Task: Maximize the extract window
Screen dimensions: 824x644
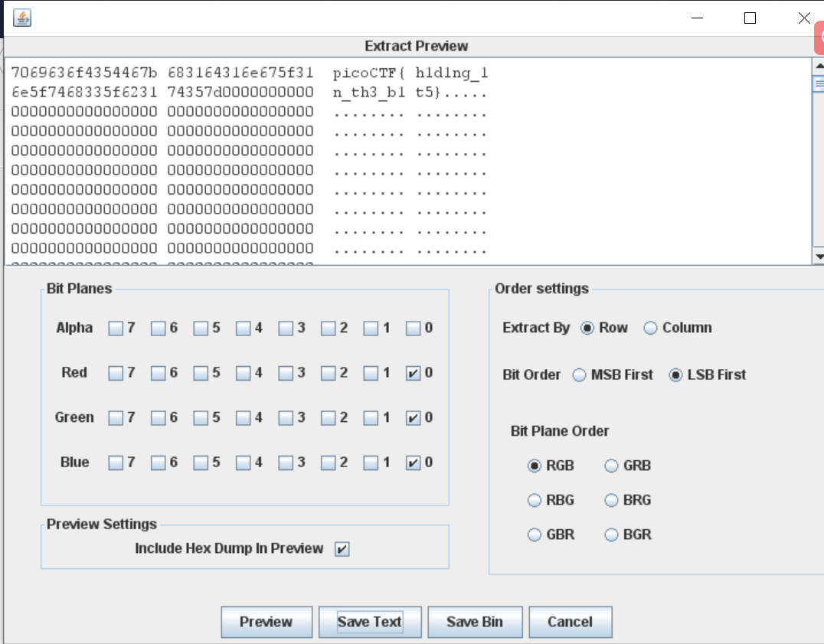Action: [x=750, y=18]
